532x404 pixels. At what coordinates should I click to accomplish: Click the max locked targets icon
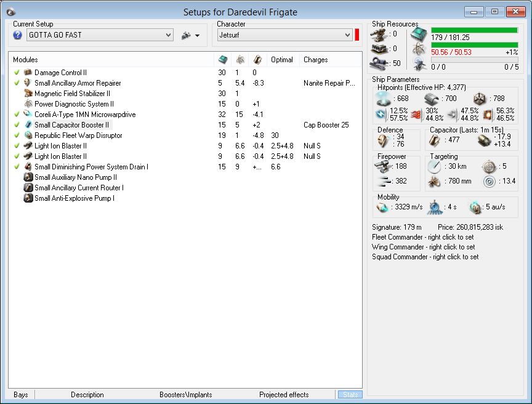pyautogui.click(x=489, y=166)
